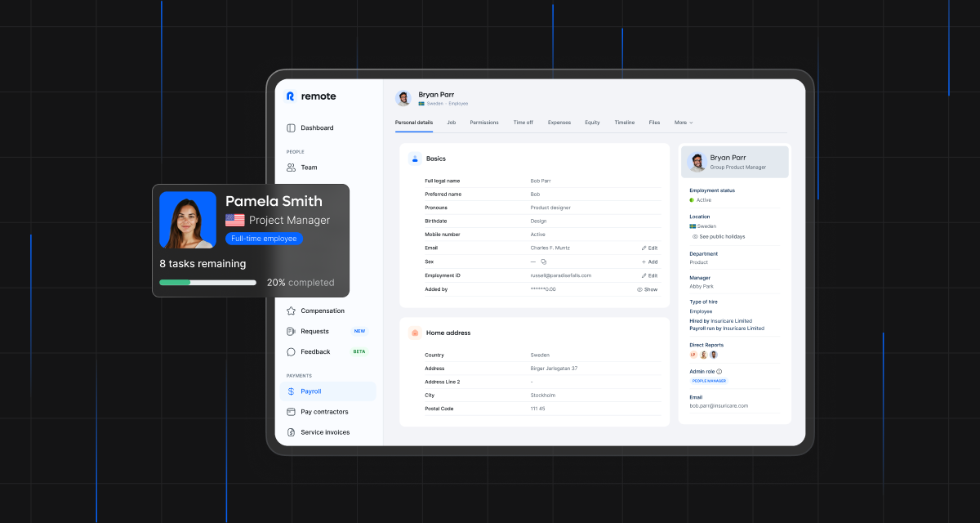Open Requests in the sidebar

click(314, 332)
